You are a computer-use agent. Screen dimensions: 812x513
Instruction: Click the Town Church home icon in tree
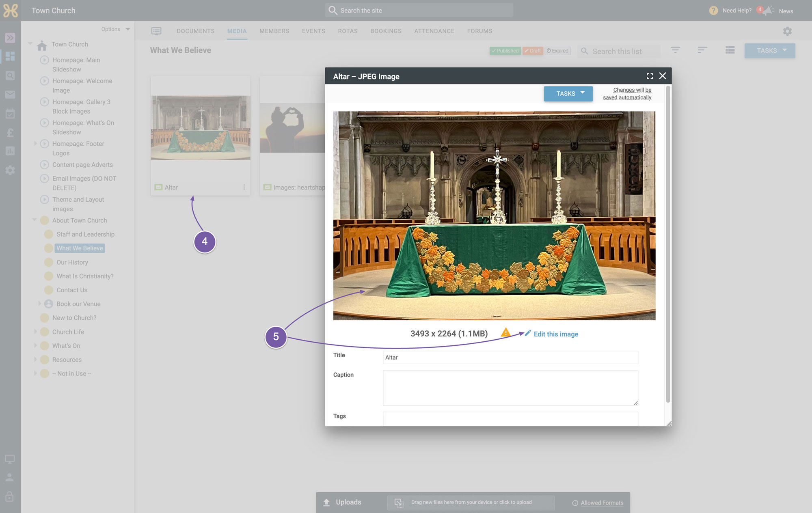42,45
